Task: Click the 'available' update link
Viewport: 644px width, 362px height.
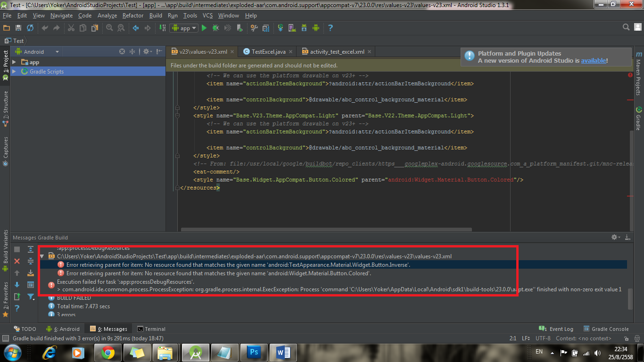Action: pyautogui.click(x=593, y=60)
